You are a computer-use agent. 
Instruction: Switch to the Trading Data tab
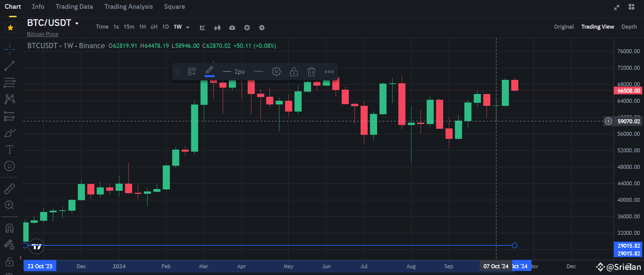click(x=74, y=7)
